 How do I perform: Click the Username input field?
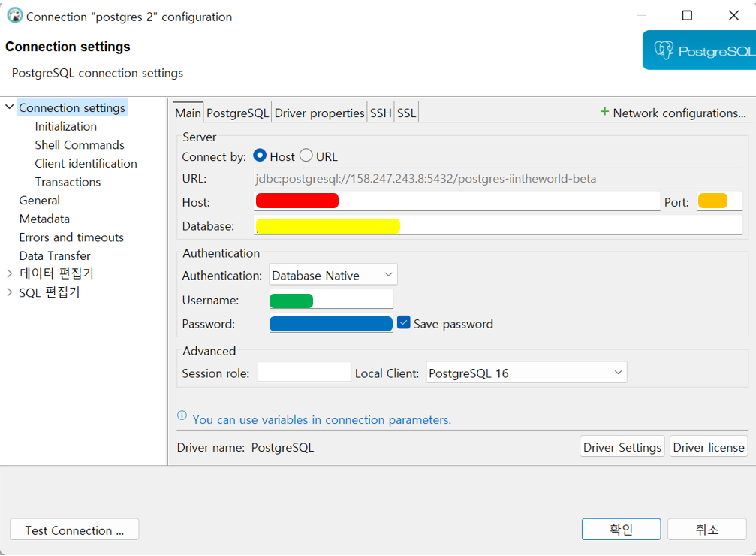331,299
